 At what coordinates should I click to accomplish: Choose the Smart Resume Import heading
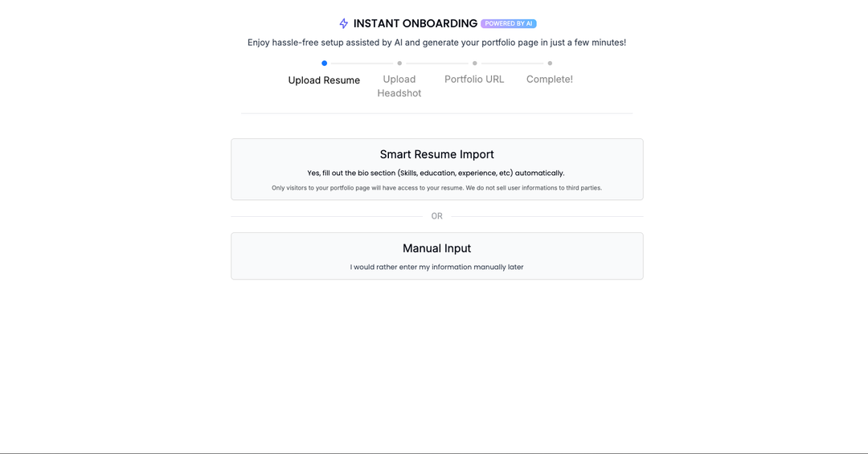(436, 154)
